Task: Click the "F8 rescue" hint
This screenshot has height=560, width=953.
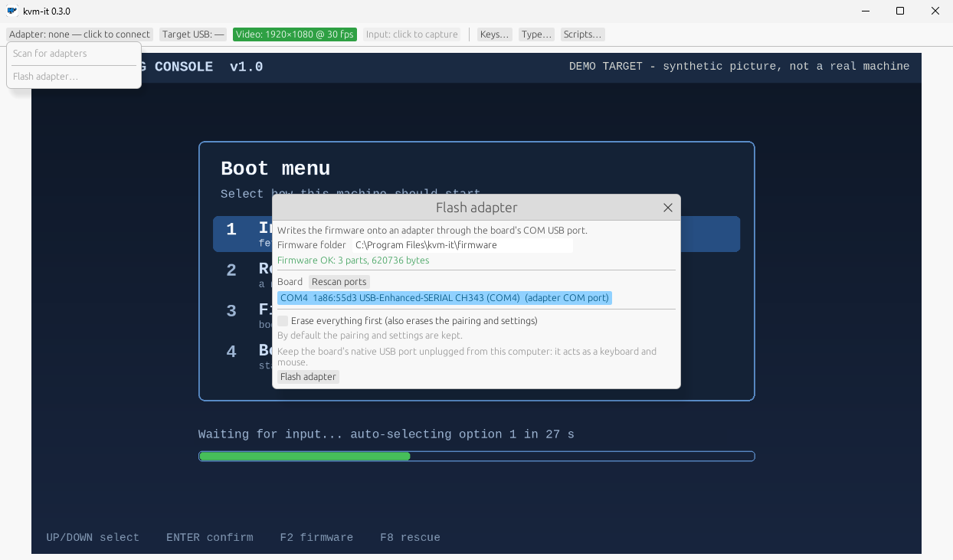Action: pyautogui.click(x=410, y=538)
